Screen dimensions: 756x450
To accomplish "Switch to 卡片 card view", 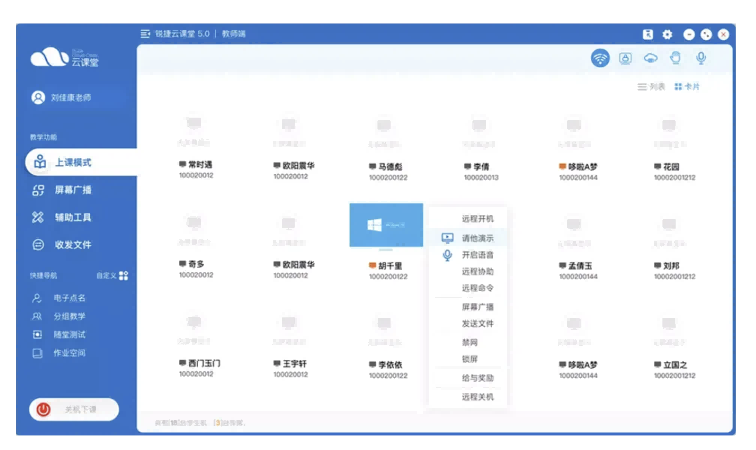I will [x=687, y=87].
